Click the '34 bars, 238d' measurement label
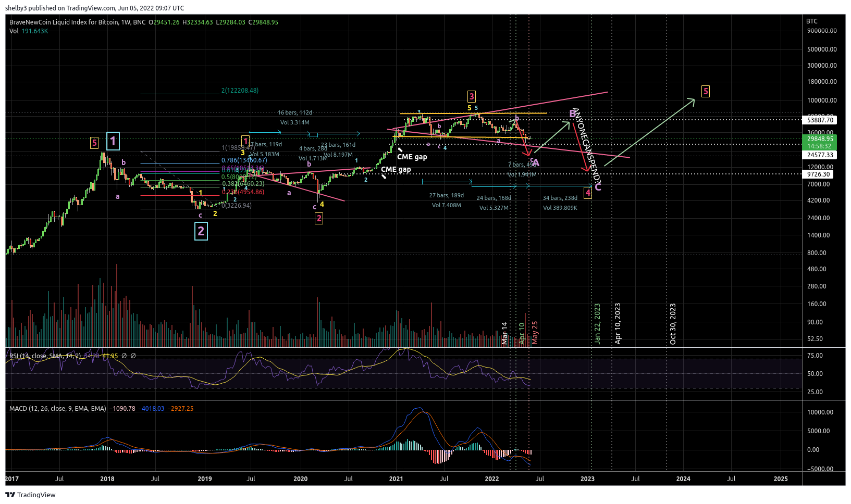Viewport: 851px width, 504px height. 560,198
